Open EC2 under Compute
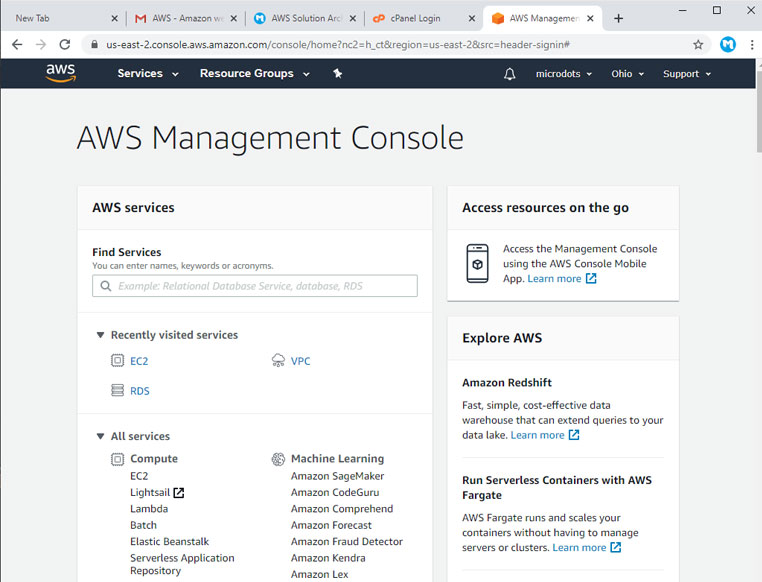762x582 pixels. [139, 476]
